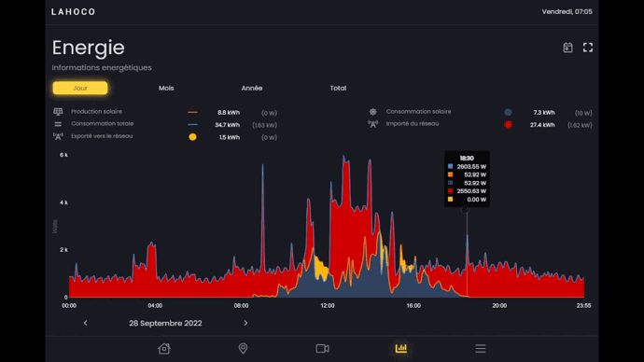
Task: Switch to the Année tab
Action: [x=252, y=88]
